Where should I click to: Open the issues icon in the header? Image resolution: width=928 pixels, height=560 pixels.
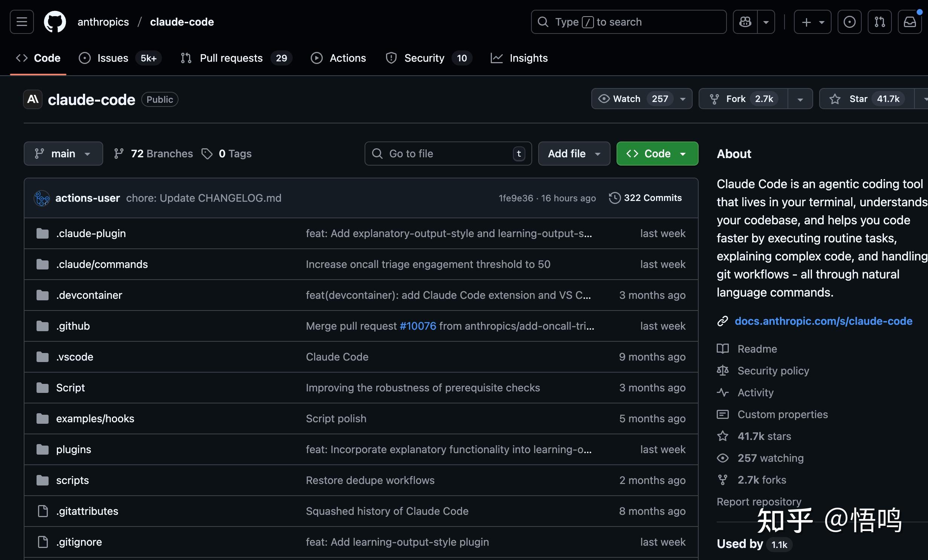point(849,22)
